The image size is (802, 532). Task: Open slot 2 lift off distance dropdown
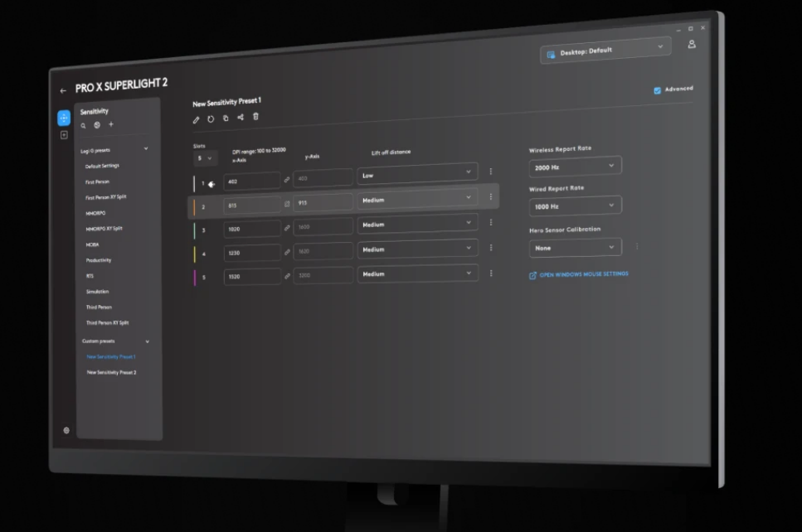click(417, 199)
